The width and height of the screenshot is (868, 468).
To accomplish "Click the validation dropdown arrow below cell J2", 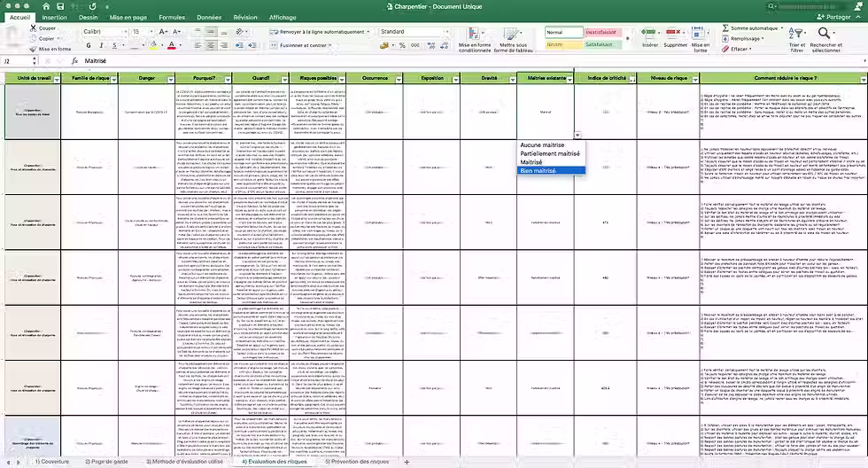I will coord(577,135).
